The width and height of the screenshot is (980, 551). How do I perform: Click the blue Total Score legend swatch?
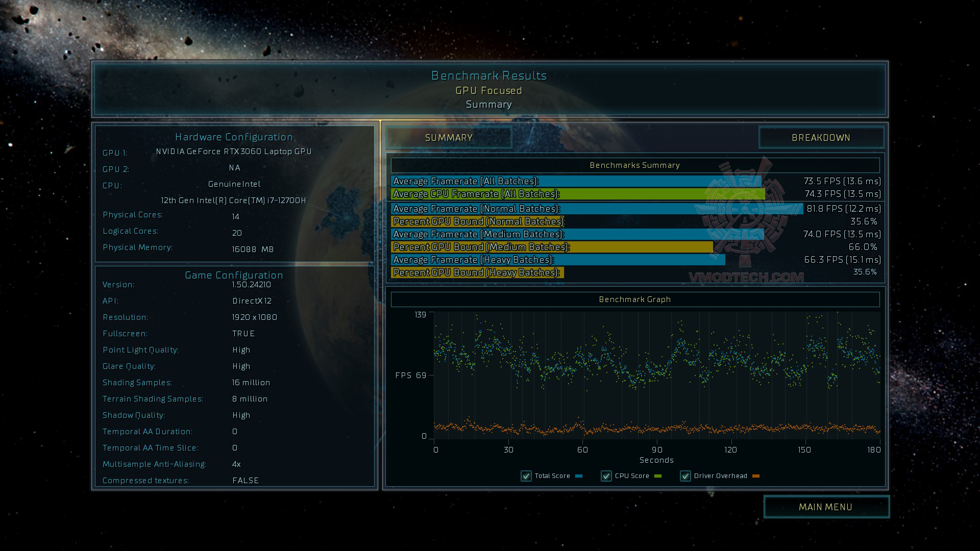(x=579, y=476)
